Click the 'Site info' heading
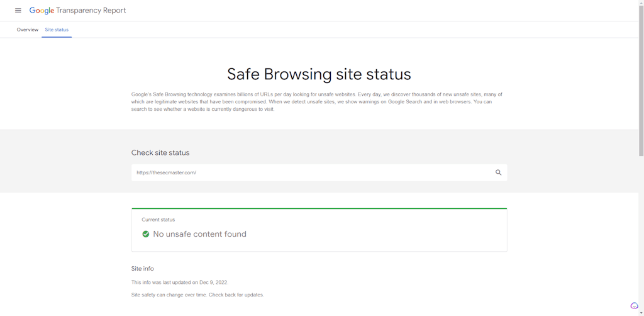This screenshot has height=316, width=644. [143, 269]
